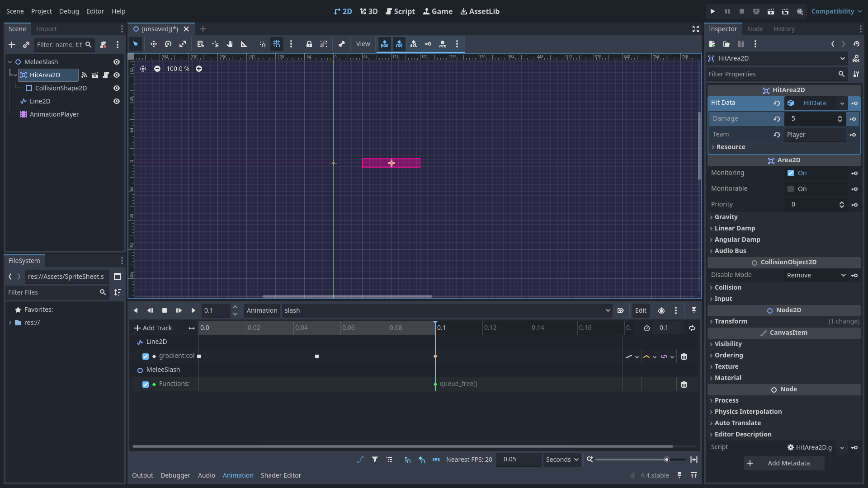868x488 pixels.
Task: Open the Debug menu
Action: (x=69, y=11)
